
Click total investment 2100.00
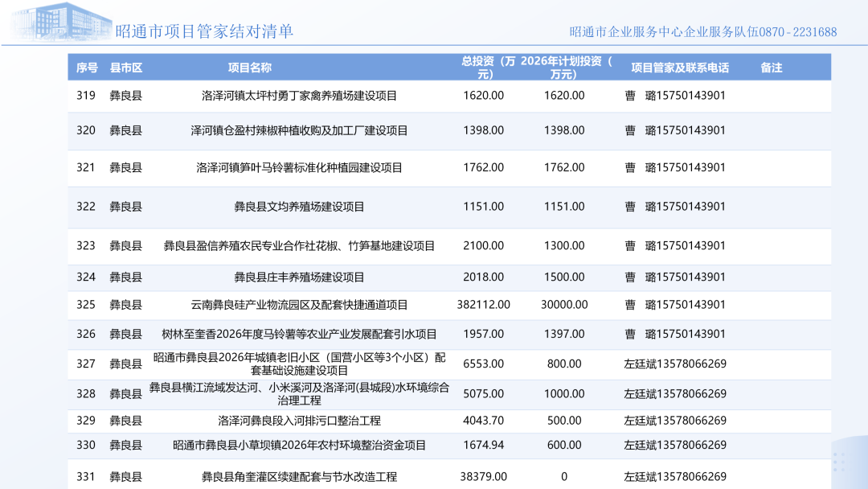(x=483, y=245)
